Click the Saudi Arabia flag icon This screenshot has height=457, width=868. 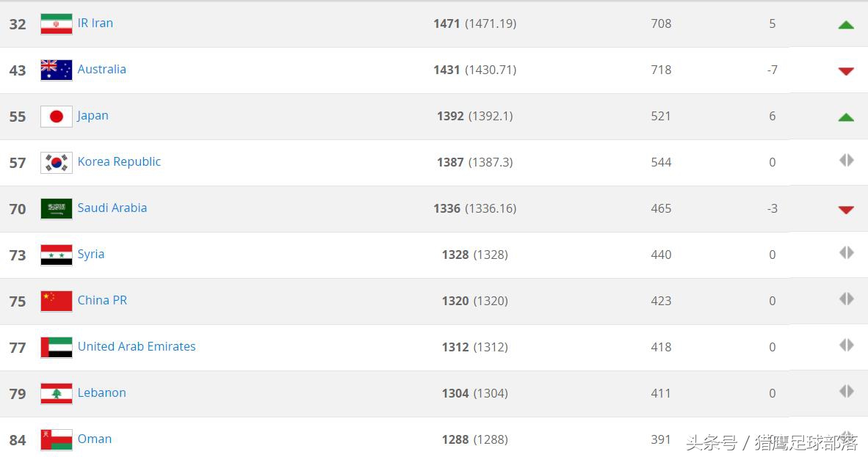tap(57, 209)
